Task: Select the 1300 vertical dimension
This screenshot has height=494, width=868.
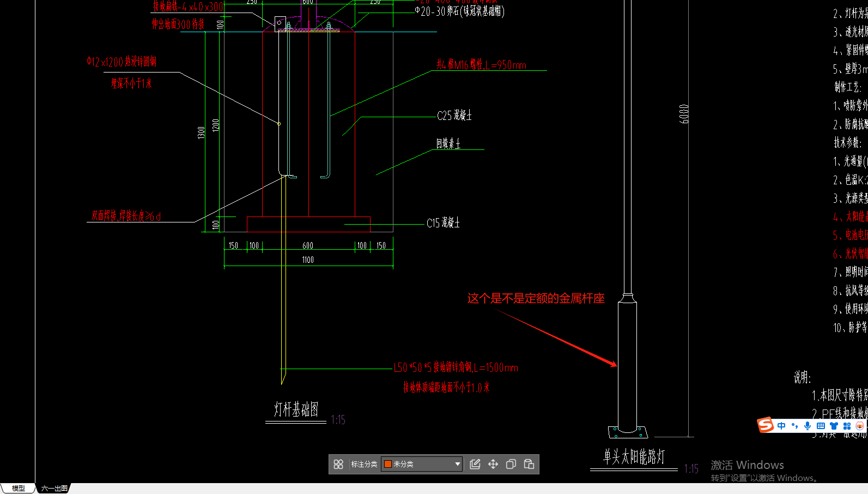Action: 201,132
